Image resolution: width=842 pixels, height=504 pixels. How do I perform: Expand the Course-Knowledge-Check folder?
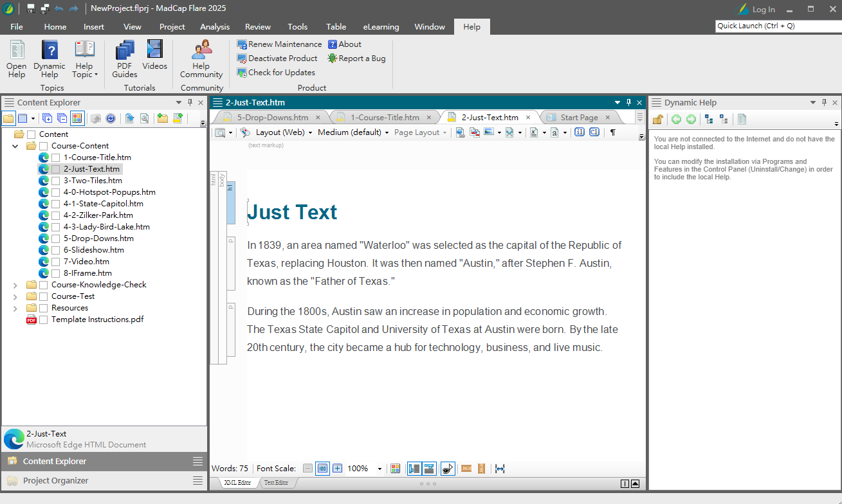[x=15, y=285]
